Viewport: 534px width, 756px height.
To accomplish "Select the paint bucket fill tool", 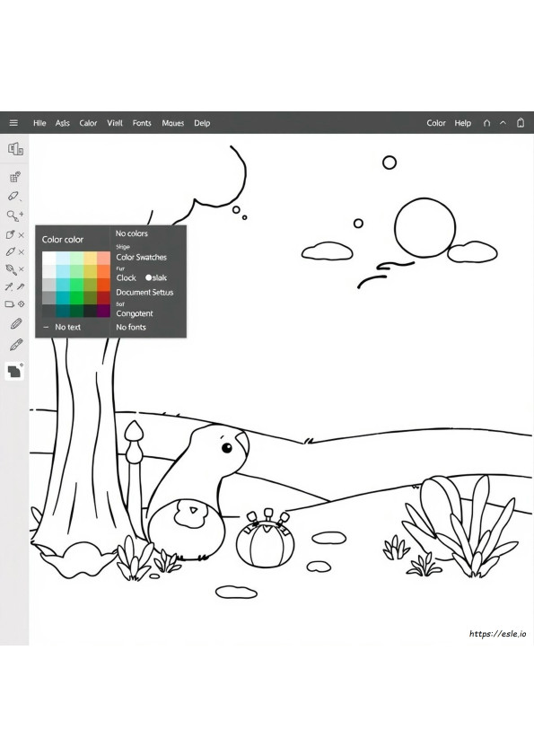I will click(10, 235).
